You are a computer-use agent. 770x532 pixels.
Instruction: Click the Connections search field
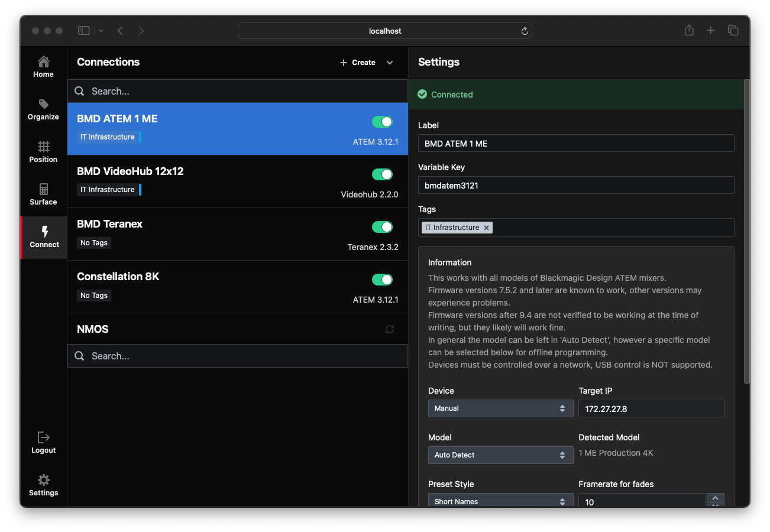(x=238, y=91)
